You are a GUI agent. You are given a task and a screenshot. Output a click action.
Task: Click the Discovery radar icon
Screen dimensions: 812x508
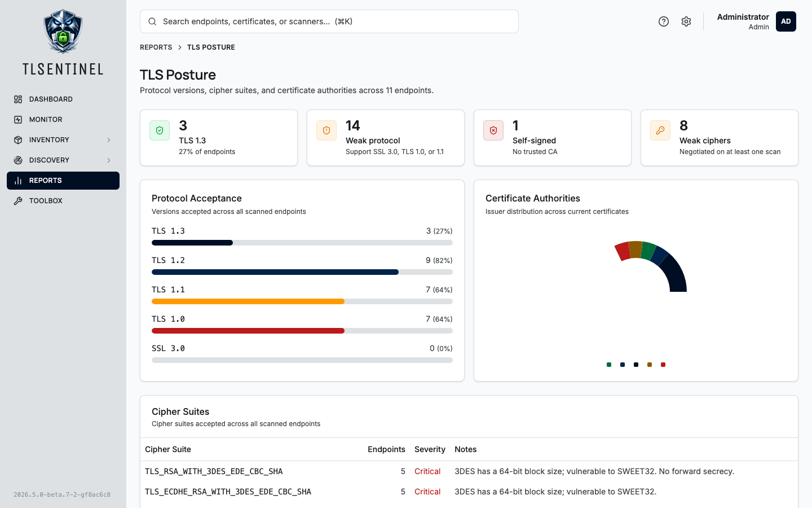pos(18,160)
